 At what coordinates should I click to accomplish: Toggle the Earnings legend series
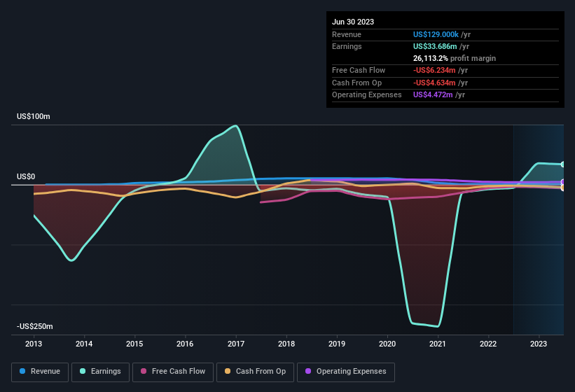99,372
